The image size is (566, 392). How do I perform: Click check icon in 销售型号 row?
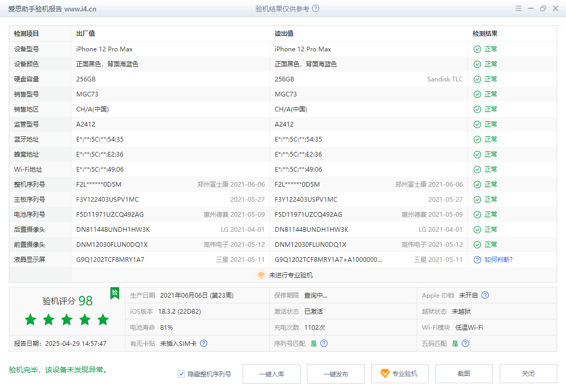pyautogui.click(x=477, y=94)
